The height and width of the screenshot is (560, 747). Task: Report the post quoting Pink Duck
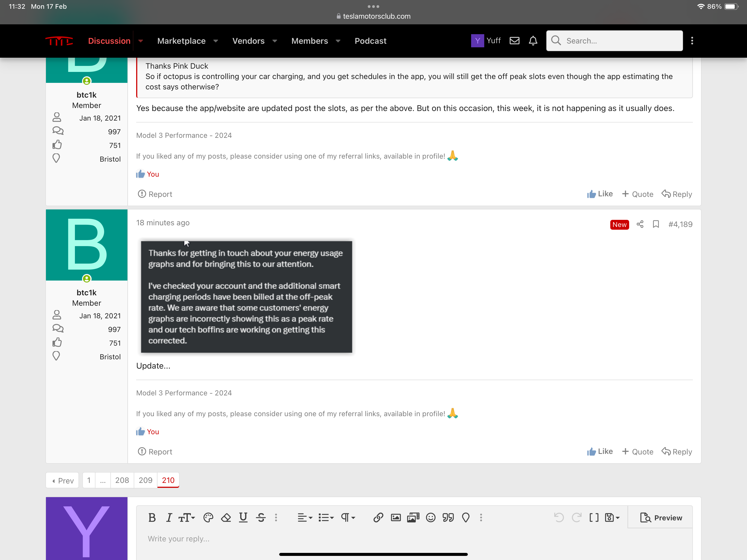tap(155, 194)
